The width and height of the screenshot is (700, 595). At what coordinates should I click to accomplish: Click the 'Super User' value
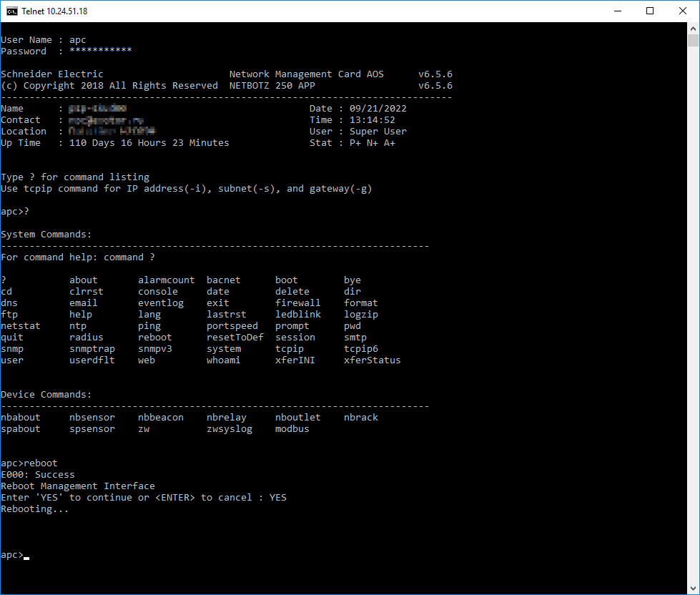[x=378, y=132]
